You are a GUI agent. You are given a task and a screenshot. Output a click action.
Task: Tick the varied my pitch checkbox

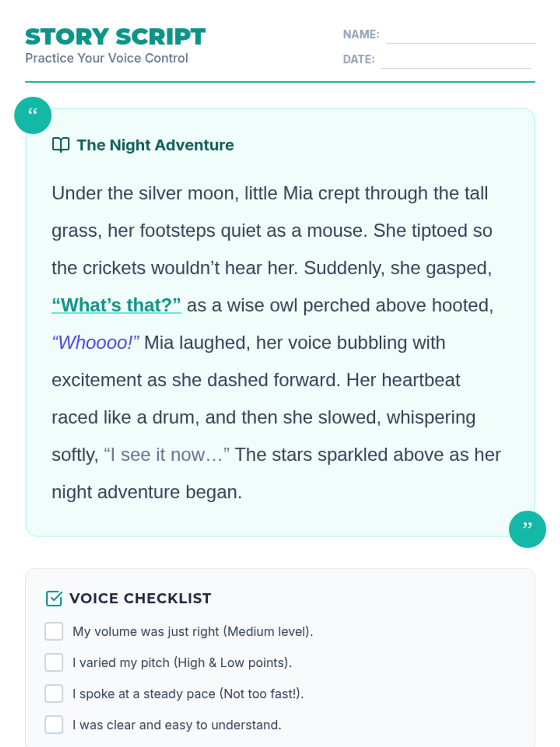pos(54,662)
